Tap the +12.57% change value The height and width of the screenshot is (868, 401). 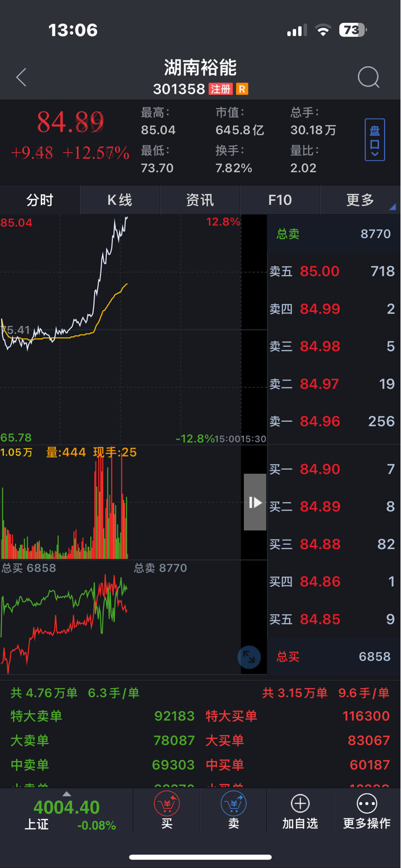96,153
